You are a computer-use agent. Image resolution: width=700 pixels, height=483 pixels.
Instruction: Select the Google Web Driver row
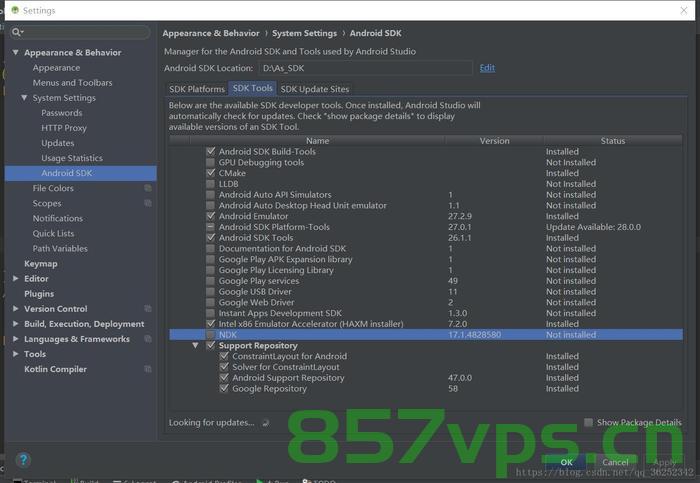[x=425, y=302]
